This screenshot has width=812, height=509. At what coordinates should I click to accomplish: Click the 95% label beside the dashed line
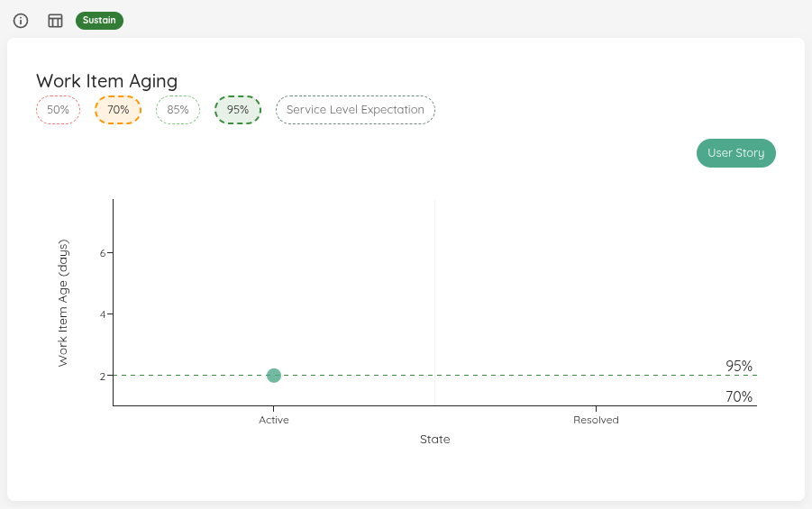pyautogui.click(x=739, y=366)
